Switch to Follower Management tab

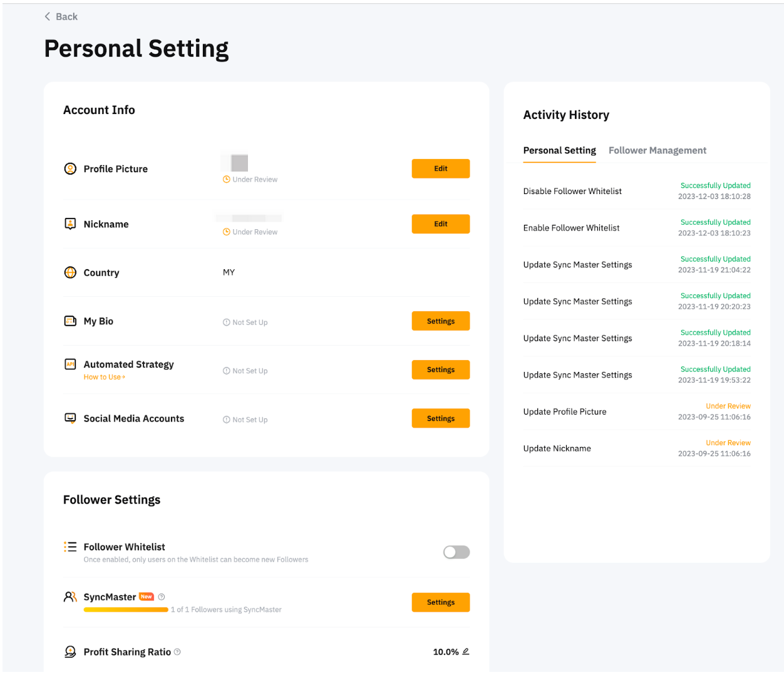[x=657, y=150]
